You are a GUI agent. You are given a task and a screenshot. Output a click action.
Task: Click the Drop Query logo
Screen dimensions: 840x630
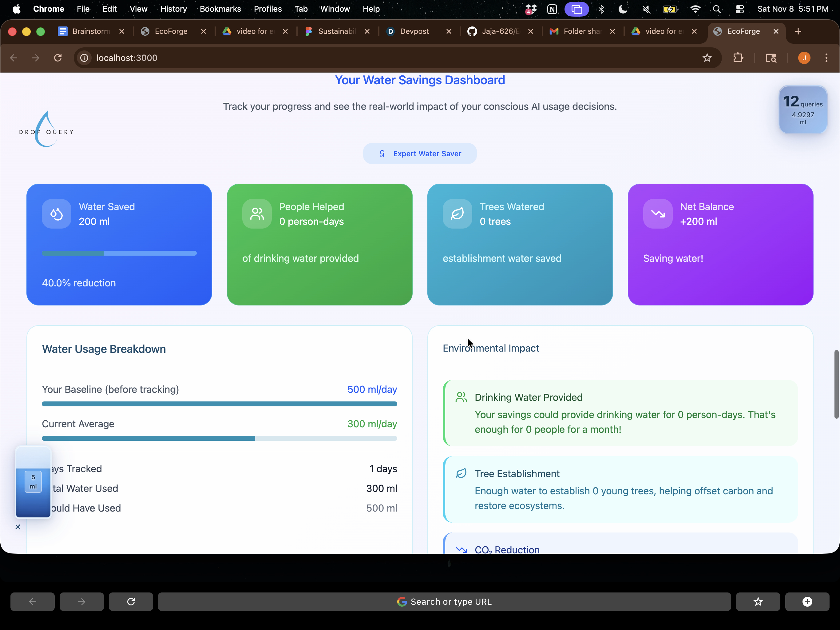(46, 129)
